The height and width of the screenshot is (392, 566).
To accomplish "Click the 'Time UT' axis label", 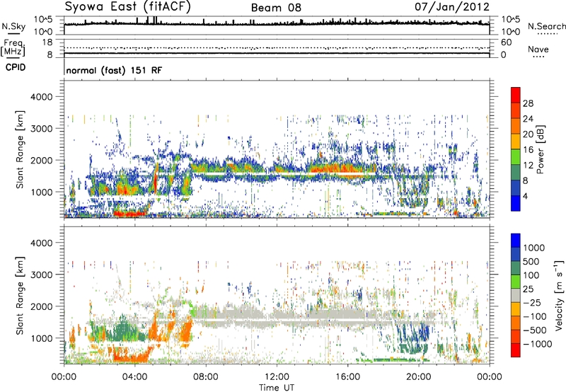I will [277, 388].
